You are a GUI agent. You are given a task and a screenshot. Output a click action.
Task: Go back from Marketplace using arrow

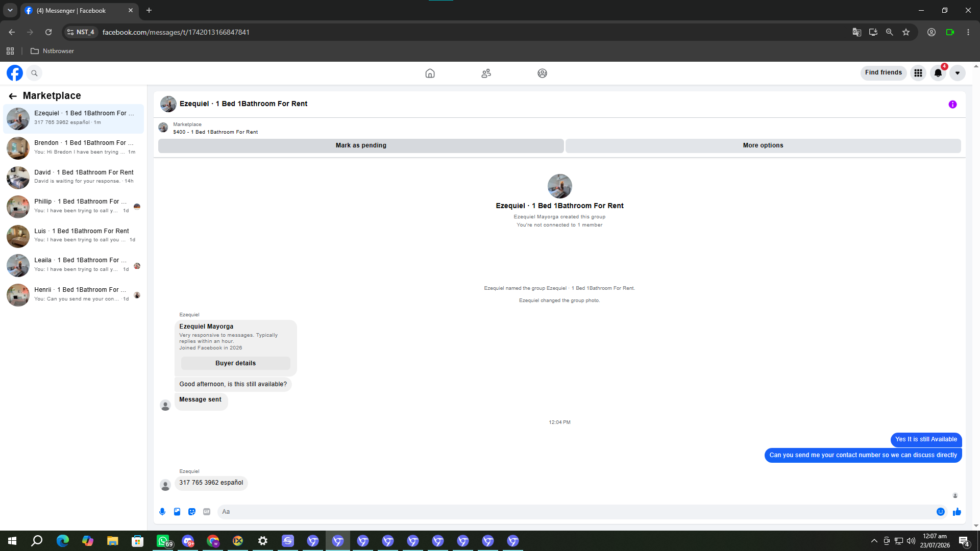[13, 96]
